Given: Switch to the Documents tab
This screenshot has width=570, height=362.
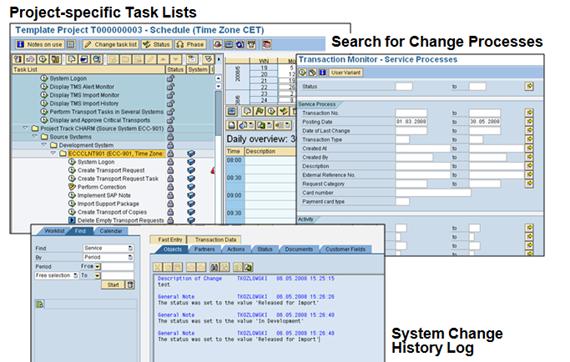Looking at the screenshot, I should (298, 249).
